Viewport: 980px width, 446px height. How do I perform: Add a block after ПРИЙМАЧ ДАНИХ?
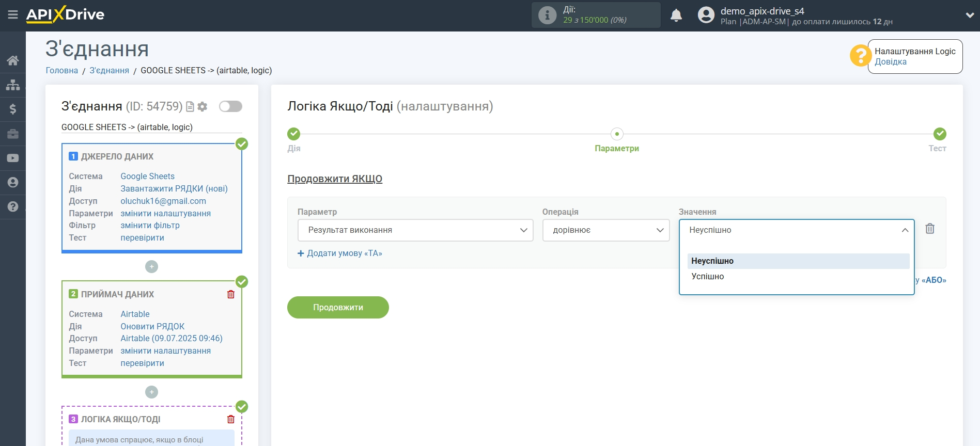151,392
